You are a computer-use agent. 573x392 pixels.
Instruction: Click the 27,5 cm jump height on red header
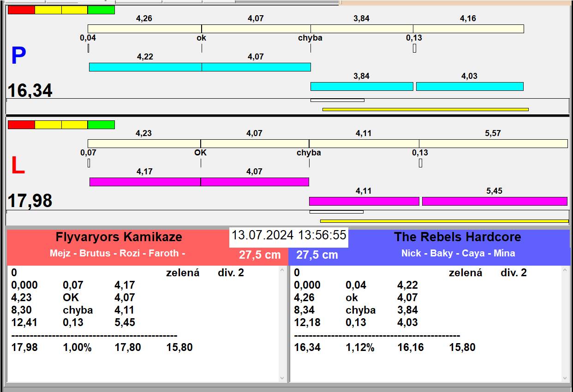260,255
